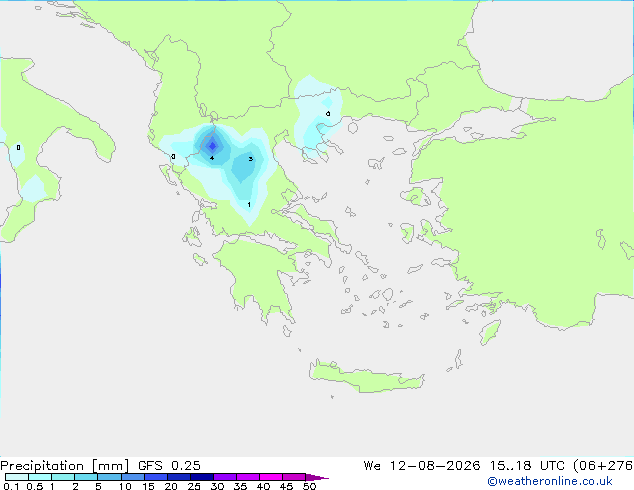Click the "Precipitation [mm]" title text
Image resolution: width=634 pixels, height=490 pixels.
(64, 466)
